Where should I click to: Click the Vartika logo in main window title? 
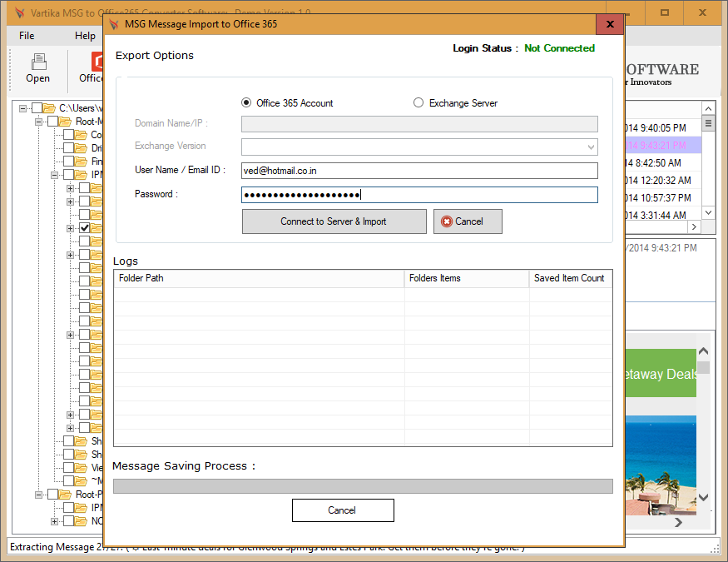point(19,12)
